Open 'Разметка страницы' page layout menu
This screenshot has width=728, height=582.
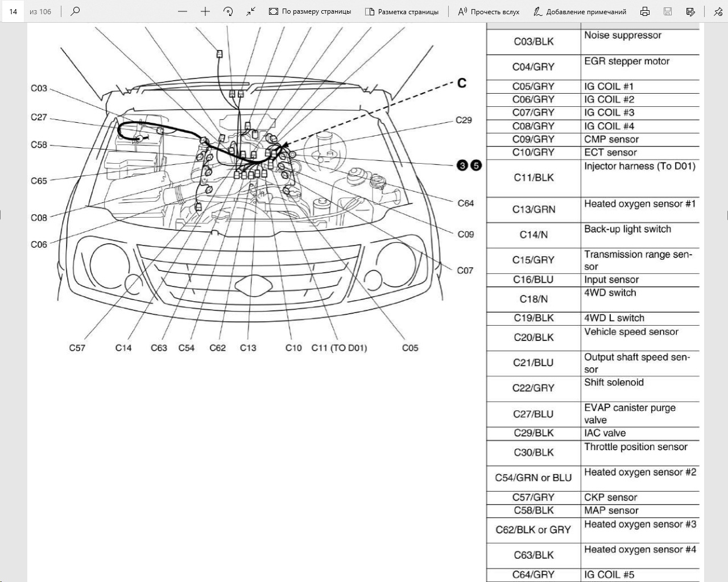click(402, 11)
